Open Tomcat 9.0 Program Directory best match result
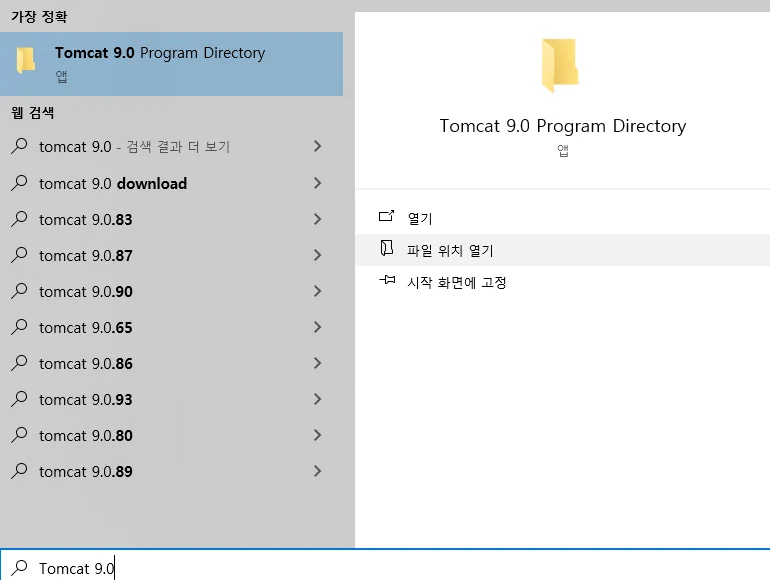The height and width of the screenshot is (580, 770). coord(171,64)
